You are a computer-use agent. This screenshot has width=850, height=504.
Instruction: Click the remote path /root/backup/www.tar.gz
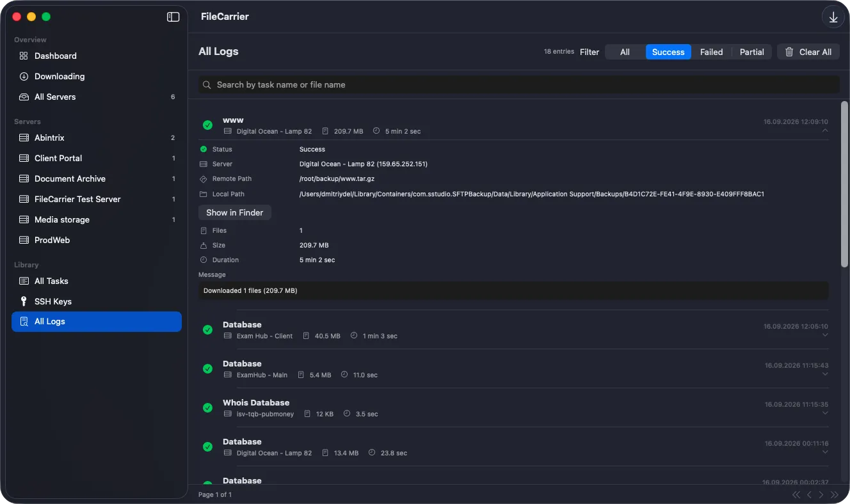(337, 179)
